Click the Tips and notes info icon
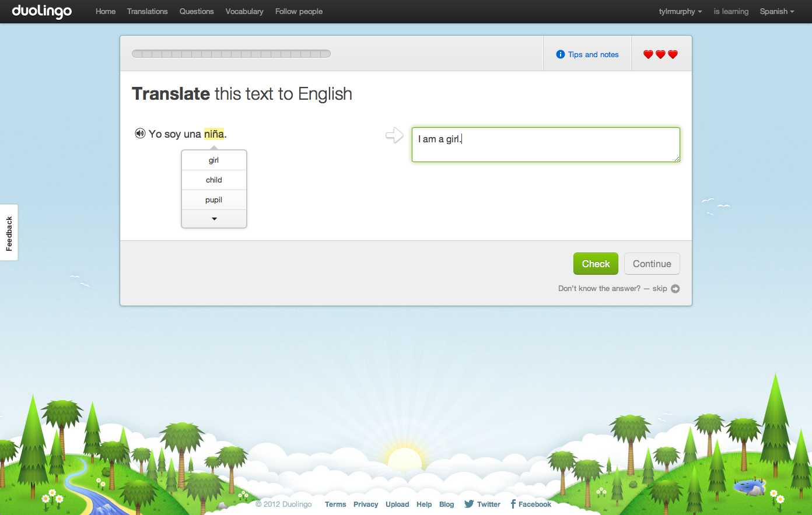 tap(561, 54)
